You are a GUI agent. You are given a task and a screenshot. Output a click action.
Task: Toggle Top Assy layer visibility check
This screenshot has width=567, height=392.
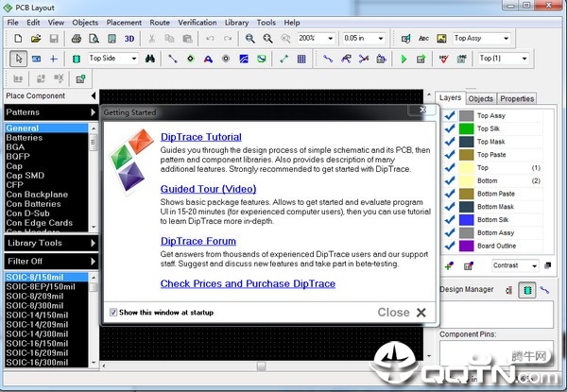(x=450, y=115)
